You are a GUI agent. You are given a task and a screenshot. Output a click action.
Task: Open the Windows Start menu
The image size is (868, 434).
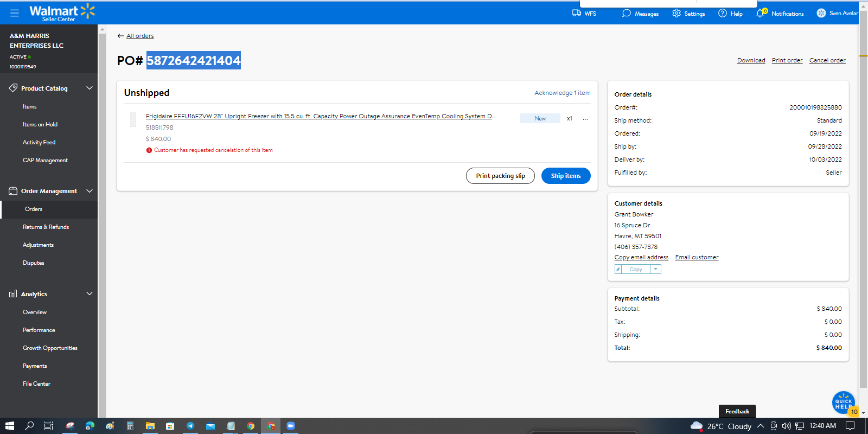9,426
